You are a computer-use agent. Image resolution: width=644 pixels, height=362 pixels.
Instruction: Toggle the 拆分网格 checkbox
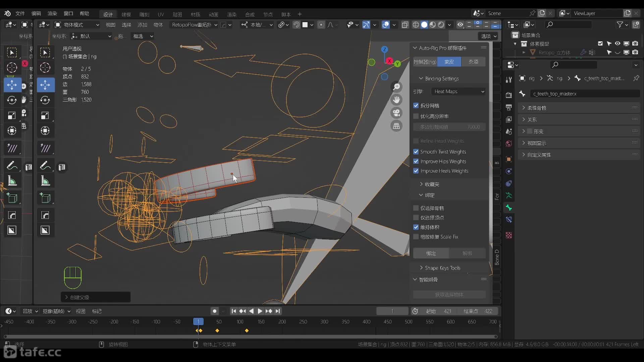click(416, 106)
